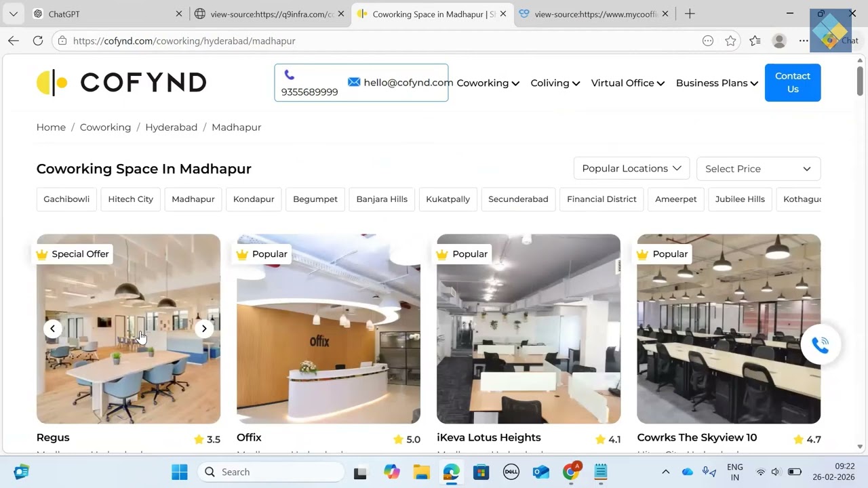868x488 pixels.
Task: Select the Ameerpet location chip
Action: pos(676,199)
